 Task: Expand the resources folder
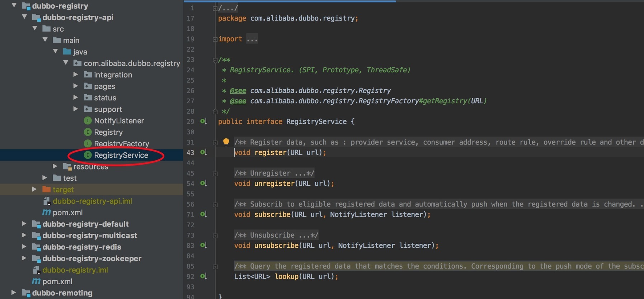55,166
